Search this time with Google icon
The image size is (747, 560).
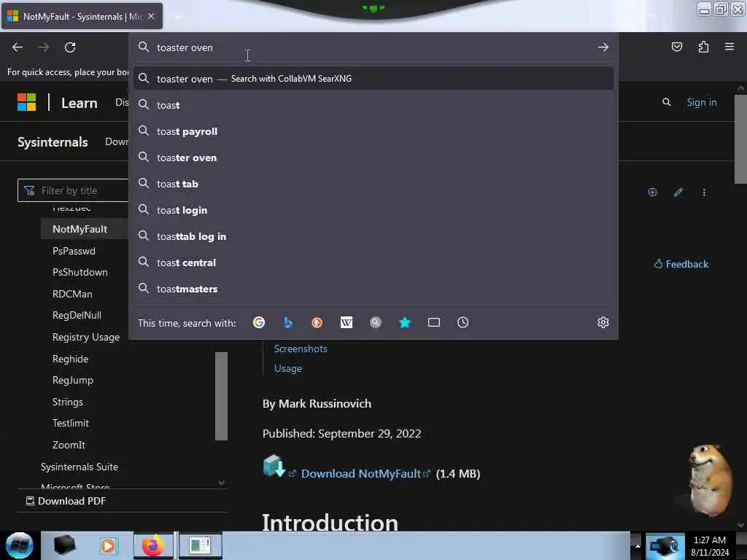coord(259,322)
